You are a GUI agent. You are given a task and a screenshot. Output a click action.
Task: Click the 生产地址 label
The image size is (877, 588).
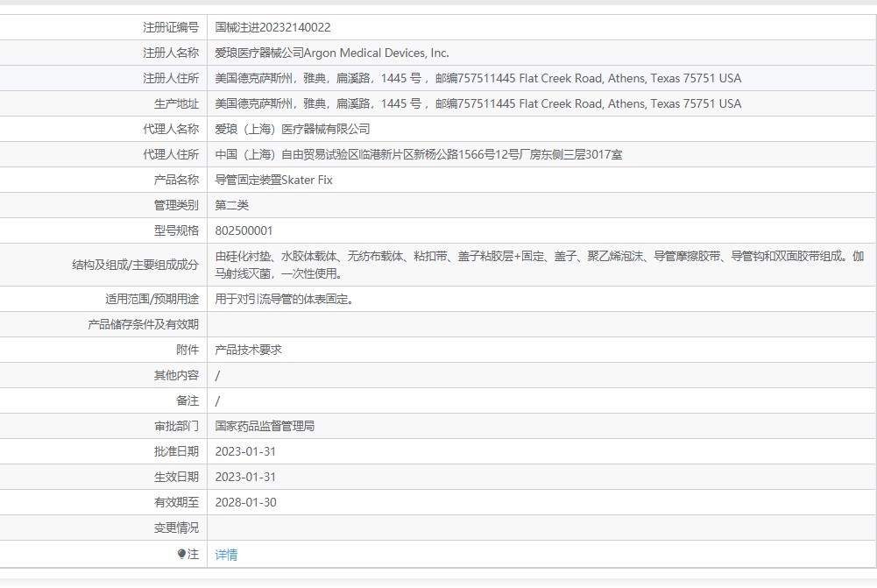click(176, 104)
